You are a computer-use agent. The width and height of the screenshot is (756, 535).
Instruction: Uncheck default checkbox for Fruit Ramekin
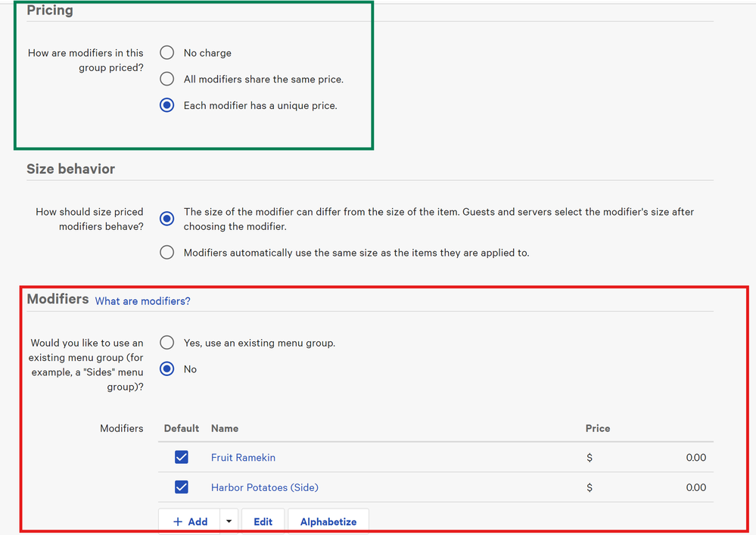pos(182,457)
